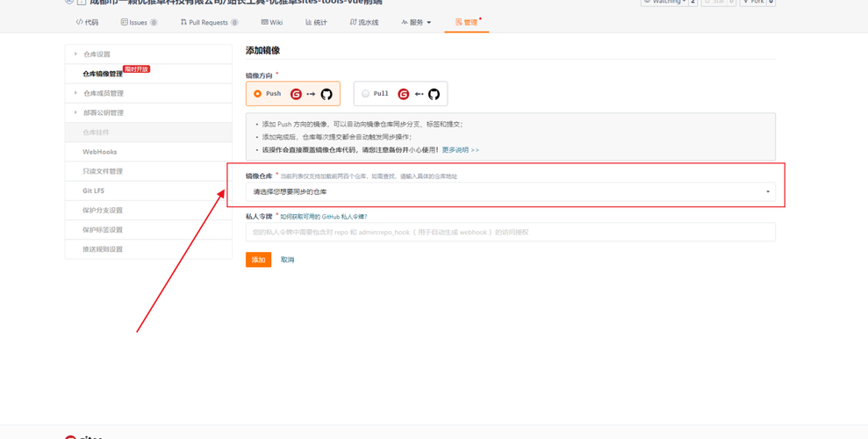Viewport: 868px width, 439px height.
Task: Open Git LFS in the sidebar
Action: tap(148, 191)
